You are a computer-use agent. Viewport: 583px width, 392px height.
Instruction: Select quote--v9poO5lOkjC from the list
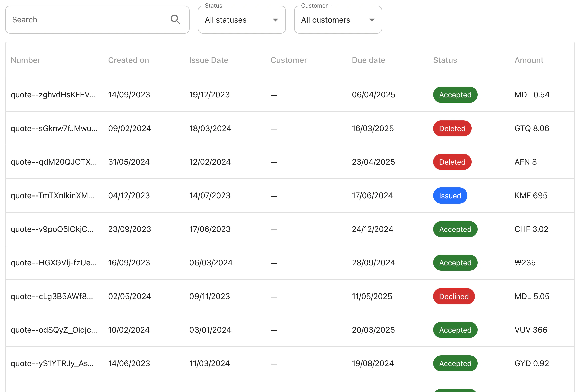click(52, 229)
